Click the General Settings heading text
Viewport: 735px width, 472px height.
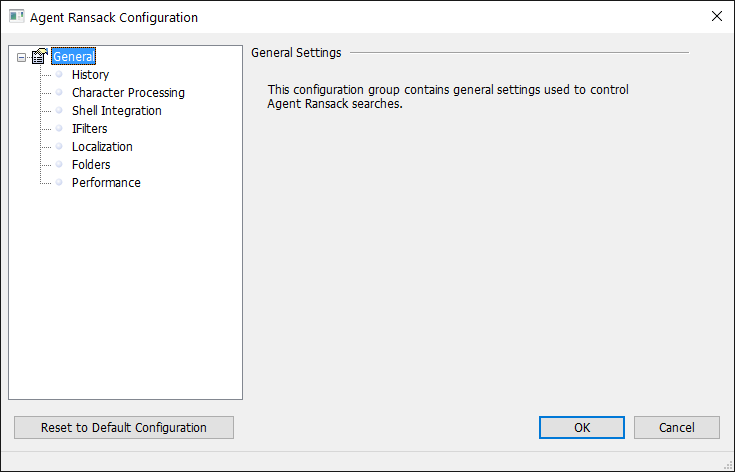pos(296,52)
